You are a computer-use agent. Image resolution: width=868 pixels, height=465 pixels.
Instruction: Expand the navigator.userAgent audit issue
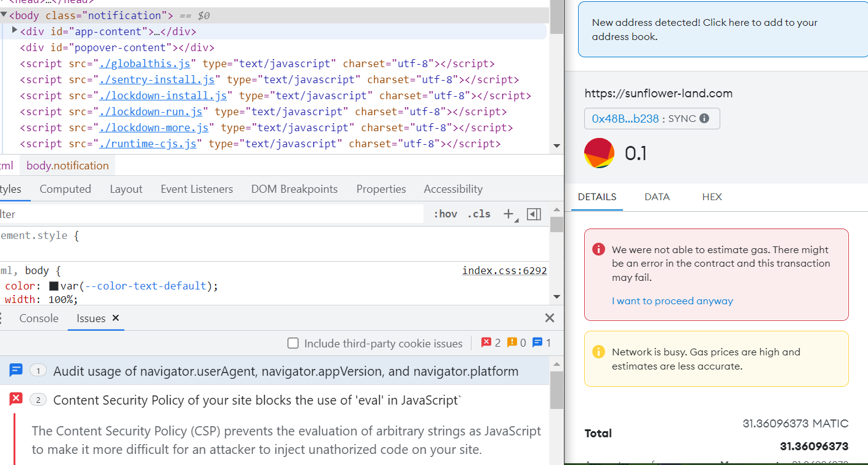click(273, 371)
